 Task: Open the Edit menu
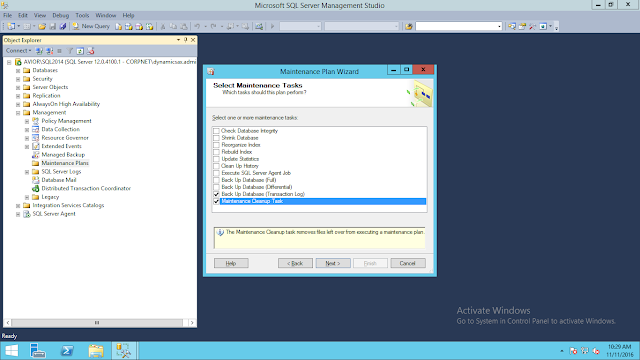[x=23, y=16]
